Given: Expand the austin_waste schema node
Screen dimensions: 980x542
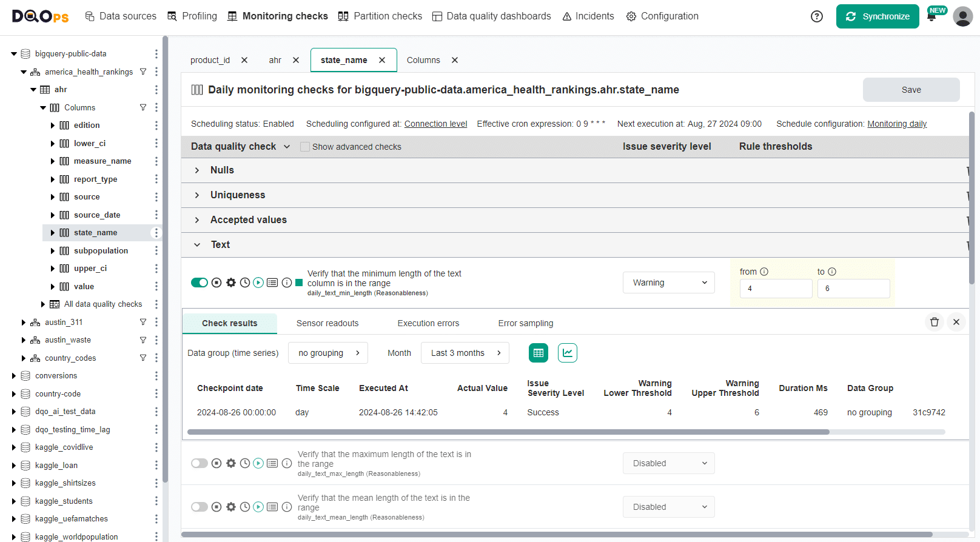Looking at the screenshot, I should point(24,340).
